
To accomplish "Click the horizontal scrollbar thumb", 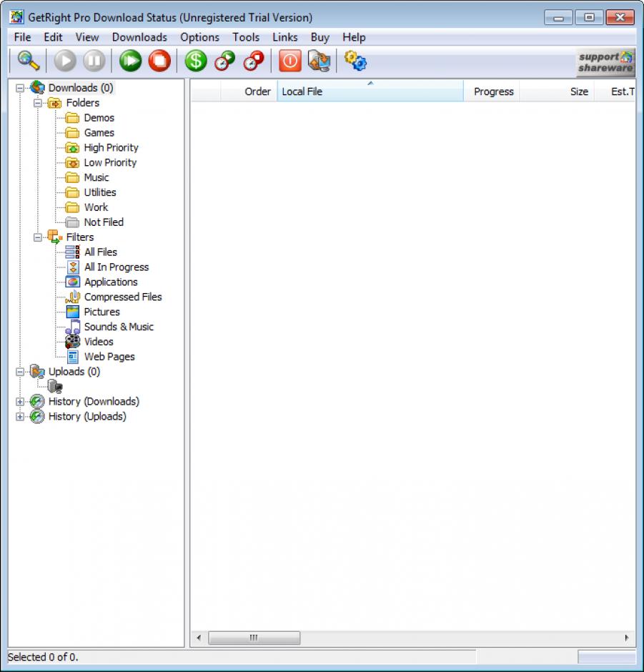I will coord(254,638).
